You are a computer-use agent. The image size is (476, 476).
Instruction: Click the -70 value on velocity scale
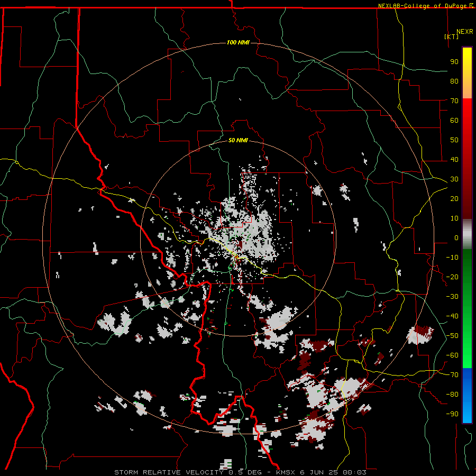[452, 375]
